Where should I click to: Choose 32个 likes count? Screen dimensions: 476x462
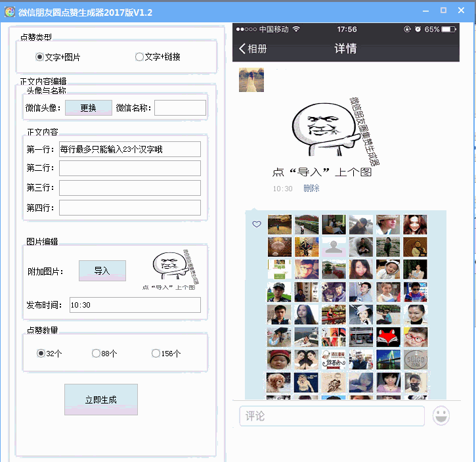click(49, 354)
